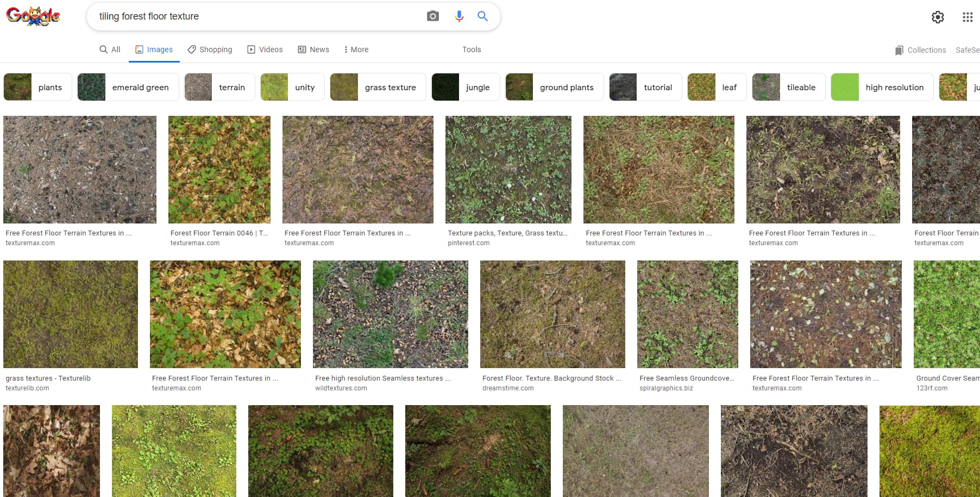Screen dimensions: 980x497
Task: Filter results by emerald green chip
Action: click(128, 88)
